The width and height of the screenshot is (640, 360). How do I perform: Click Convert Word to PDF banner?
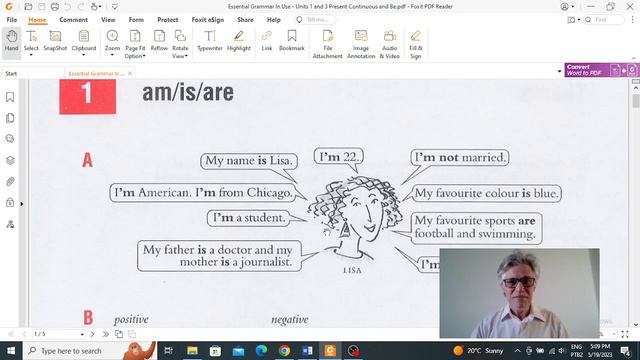pos(601,70)
